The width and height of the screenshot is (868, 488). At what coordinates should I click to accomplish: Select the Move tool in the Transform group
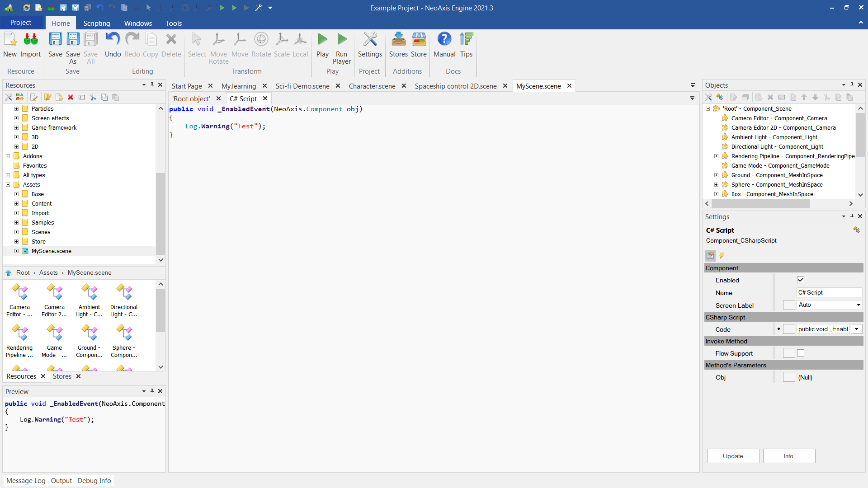click(240, 45)
